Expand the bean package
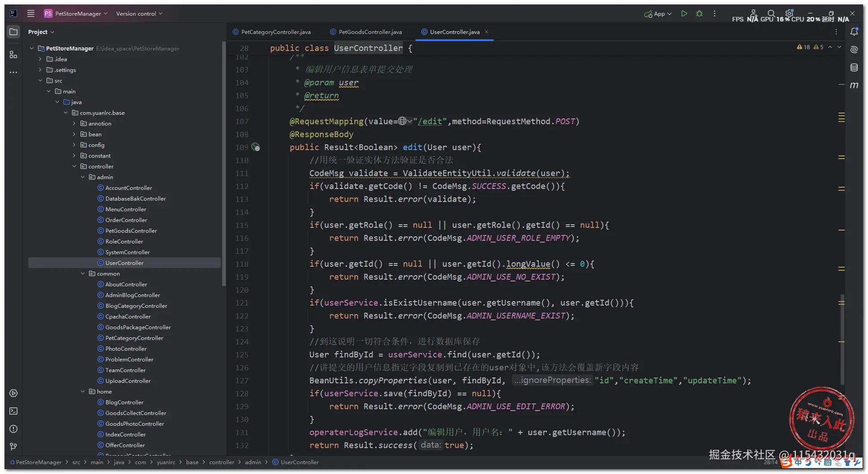This screenshot has height=474, width=868. 74,134
